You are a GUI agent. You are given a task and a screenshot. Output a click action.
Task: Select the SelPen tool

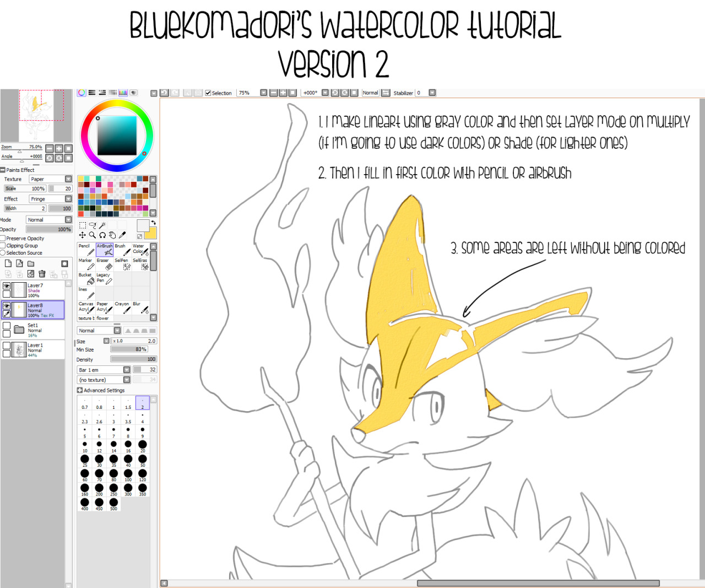pos(122,264)
